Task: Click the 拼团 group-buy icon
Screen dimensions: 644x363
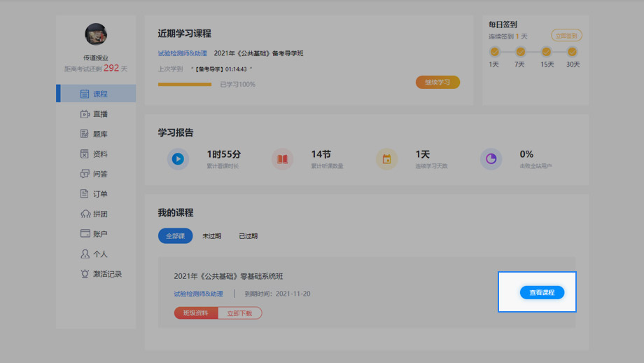Action: [85, 214]
